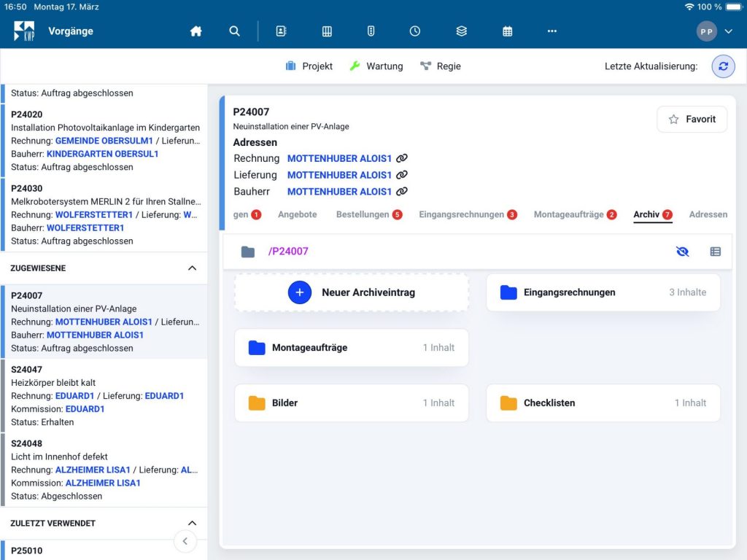Open the Checklisten folder
747x560 pixels.
click(x=603, y=402)
